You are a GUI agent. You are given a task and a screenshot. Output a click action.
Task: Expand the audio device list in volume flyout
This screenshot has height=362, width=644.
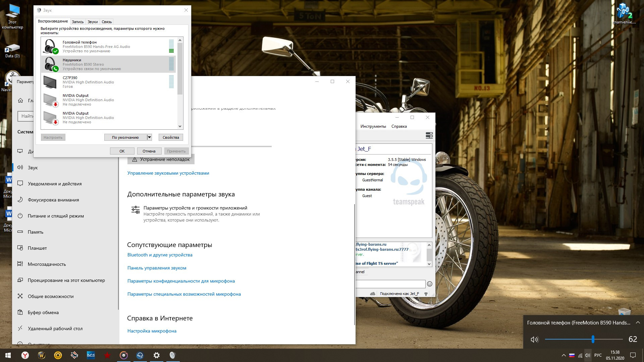(x=638, y=323)
